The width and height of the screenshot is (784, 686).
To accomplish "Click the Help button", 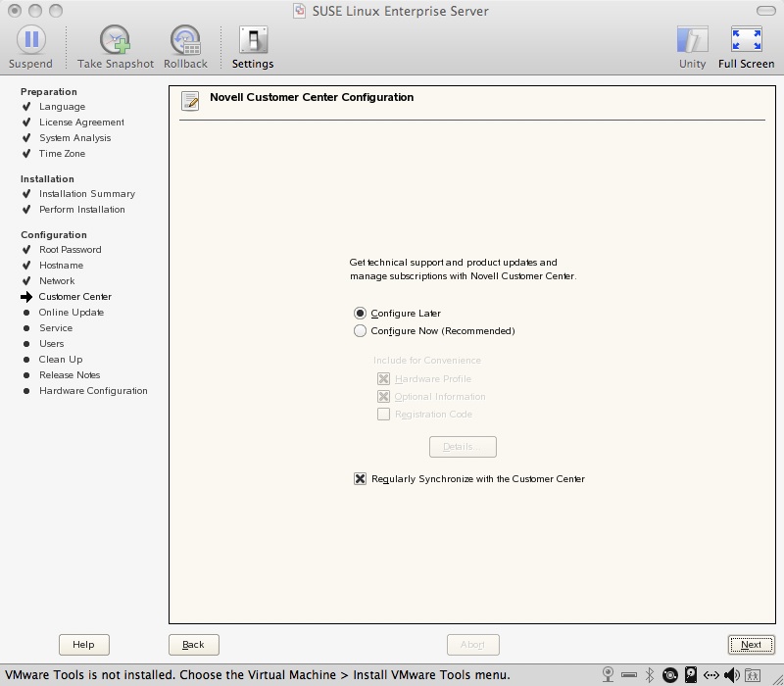I will [84, 645].
